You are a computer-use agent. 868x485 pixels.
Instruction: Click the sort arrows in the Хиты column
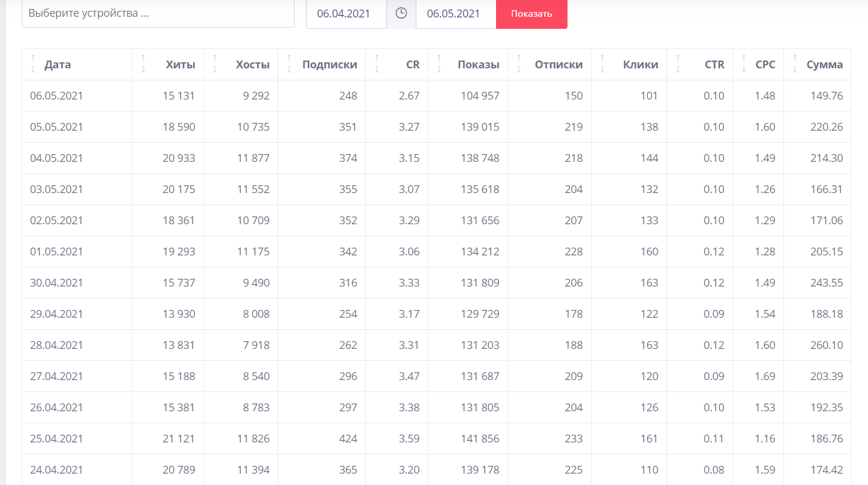143,64
